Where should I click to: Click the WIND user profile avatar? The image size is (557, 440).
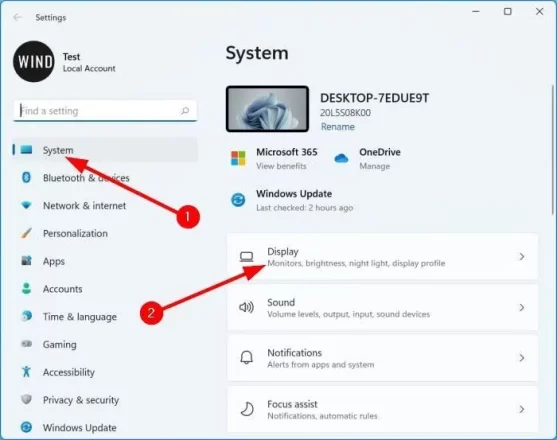[x=34, y=61]
